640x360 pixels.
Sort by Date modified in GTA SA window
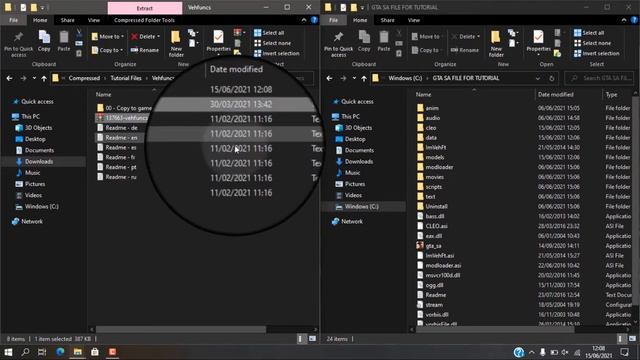(556, 94)
